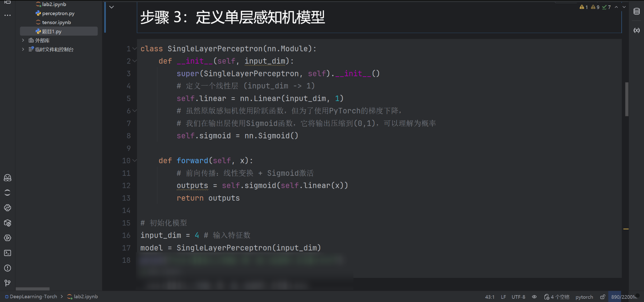Fold the comment block at line 6
This screenshot has height=302, width=644.
point(135,111)
